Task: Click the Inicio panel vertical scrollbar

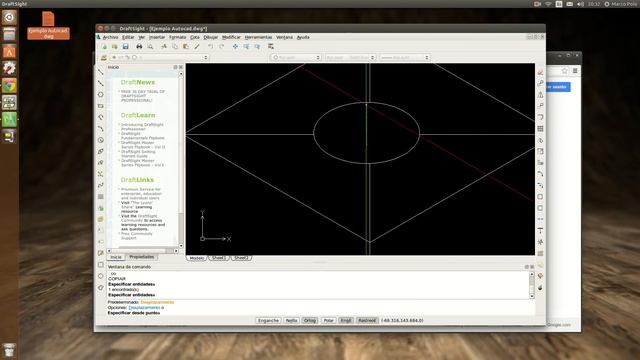Action: click(x=181, y=159)
